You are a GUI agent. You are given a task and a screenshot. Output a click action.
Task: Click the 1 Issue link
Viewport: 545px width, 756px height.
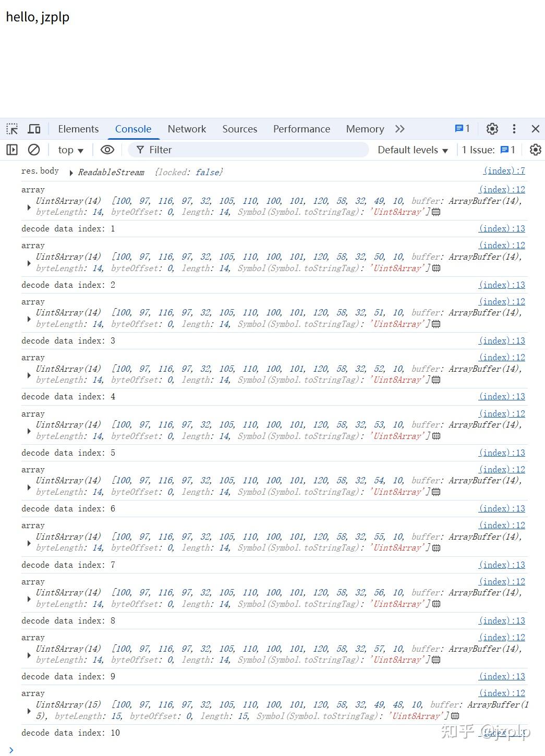pos(489,150)
